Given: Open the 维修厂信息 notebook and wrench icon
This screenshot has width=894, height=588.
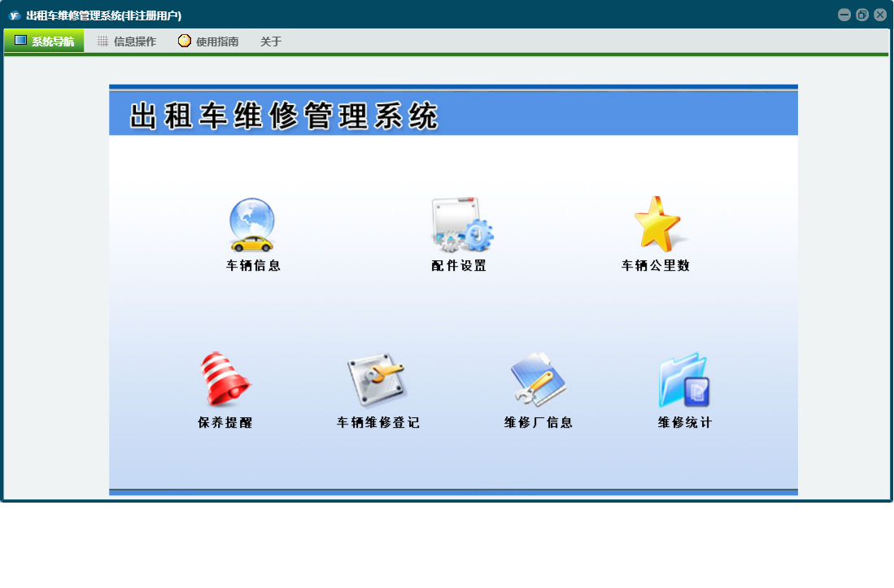Looking at the screenshot, I should coord(538,379).
